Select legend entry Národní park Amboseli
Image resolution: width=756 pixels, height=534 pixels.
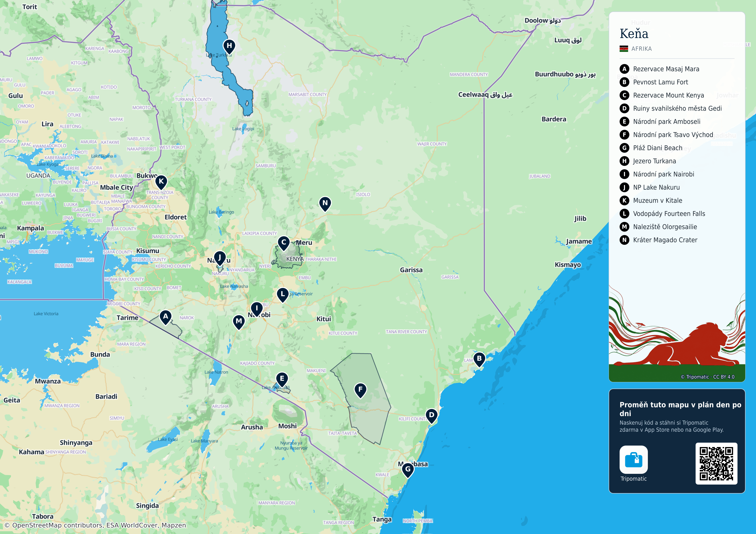[660, 122]
